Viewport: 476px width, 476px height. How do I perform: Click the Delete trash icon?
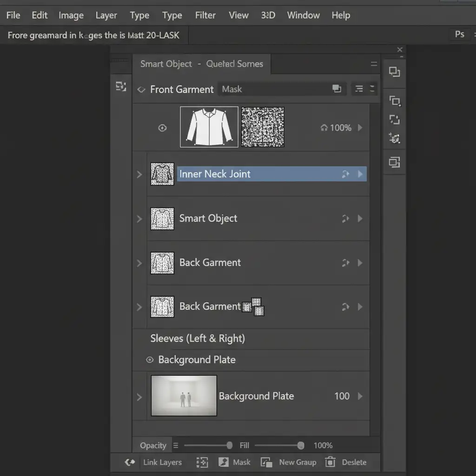tap(331, 462)
